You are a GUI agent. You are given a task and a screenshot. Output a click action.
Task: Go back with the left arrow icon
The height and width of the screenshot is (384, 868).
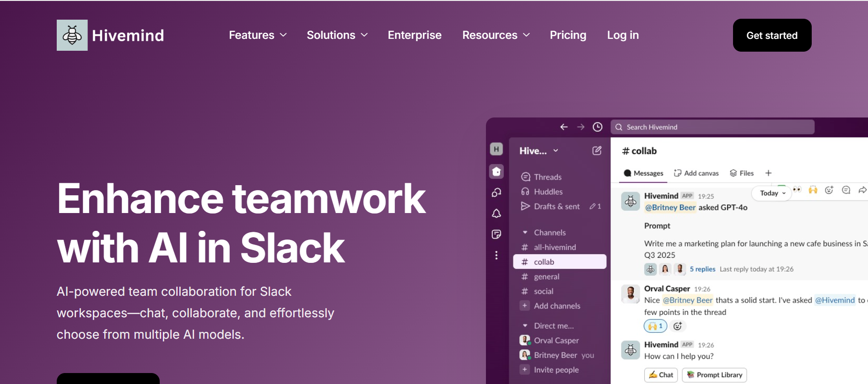564,127
